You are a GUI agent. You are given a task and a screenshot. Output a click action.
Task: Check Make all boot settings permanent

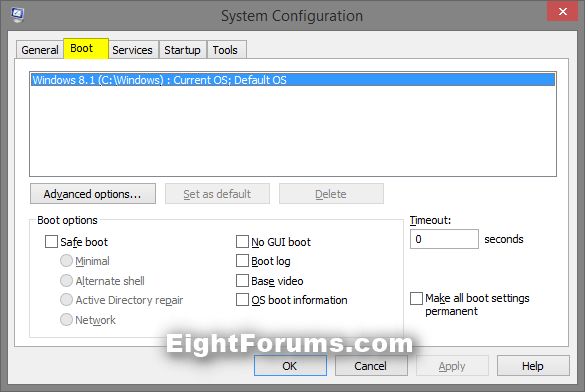pyautogui.click(x=416, y=298)
